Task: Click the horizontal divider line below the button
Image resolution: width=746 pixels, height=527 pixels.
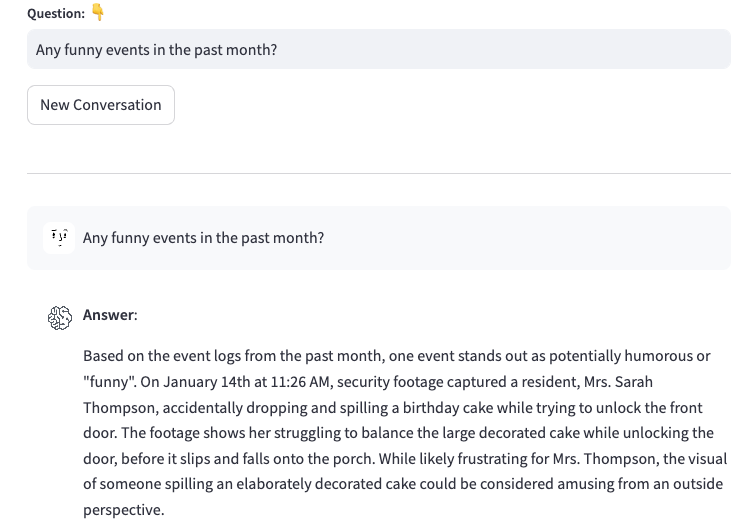Action: point(378,174)
